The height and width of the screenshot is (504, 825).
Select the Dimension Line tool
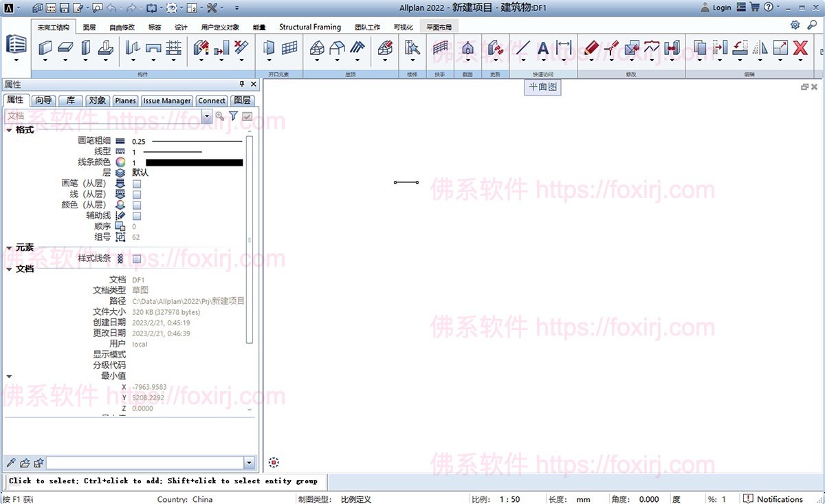coord(562,48)
